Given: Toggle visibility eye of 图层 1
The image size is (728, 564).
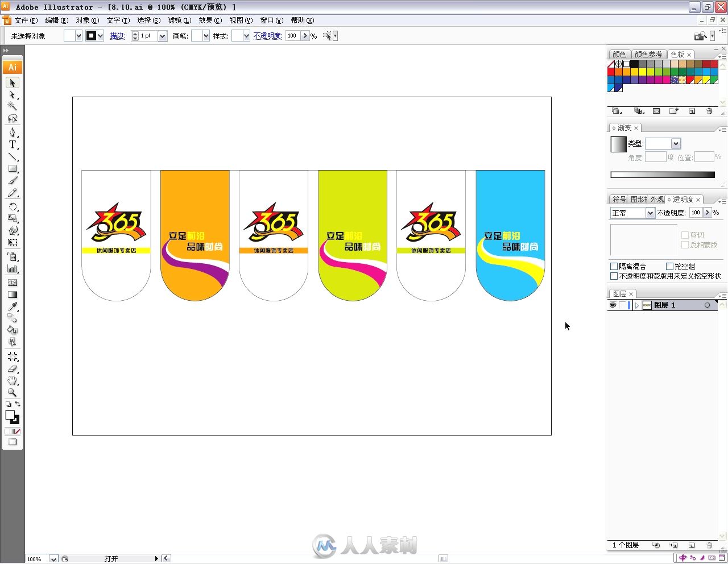Looking at the screenshot, I should [x=613, y=305].
